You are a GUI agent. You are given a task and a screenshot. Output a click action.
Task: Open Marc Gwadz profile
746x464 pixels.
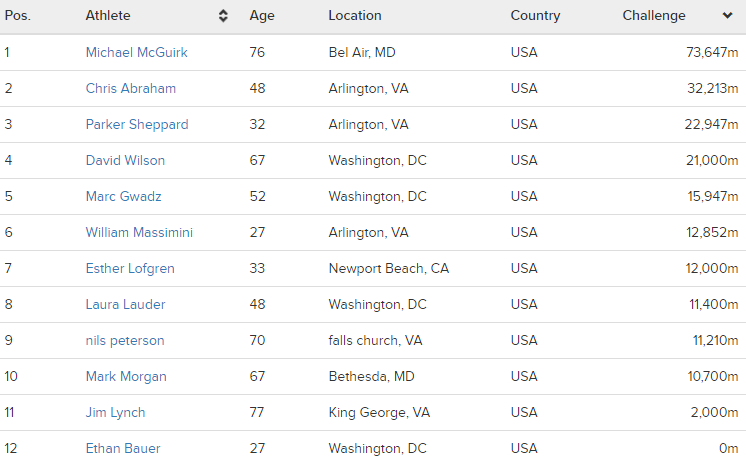tap(123, 196)
